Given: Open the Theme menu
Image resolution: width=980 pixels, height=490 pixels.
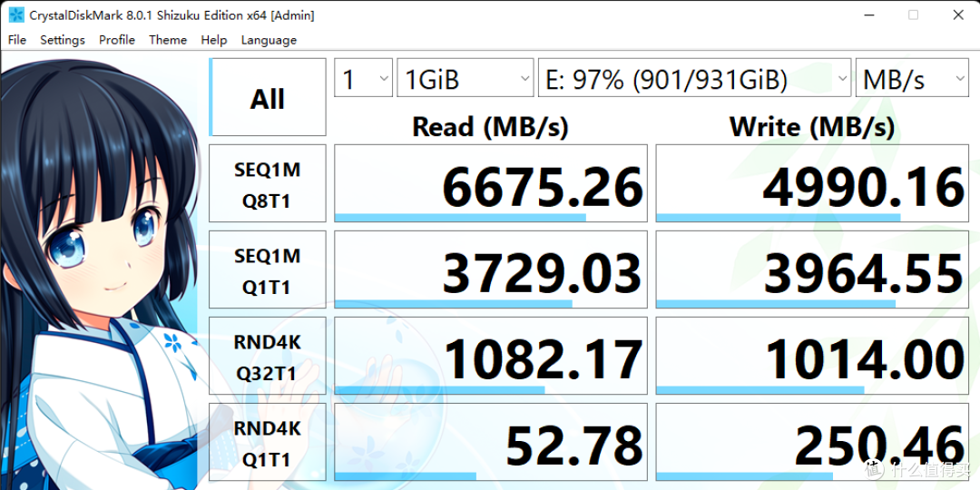Looking at the screenshot, I should point(168,40).
